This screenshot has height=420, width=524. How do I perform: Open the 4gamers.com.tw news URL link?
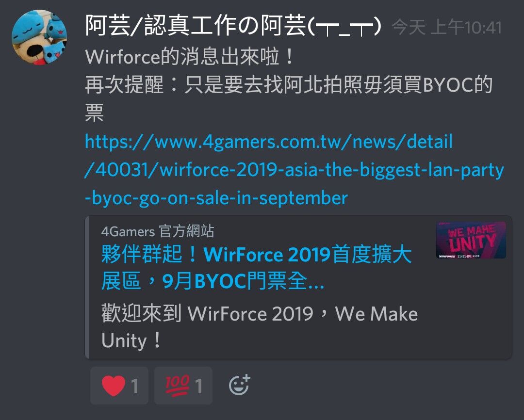tap(269, 142)
